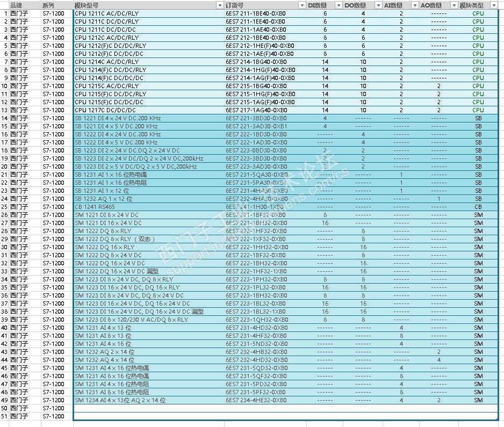
Task: Click order number 6ES7 231-4HF32-0XB0
Action: pyautogui.click(x=256, y=336)
